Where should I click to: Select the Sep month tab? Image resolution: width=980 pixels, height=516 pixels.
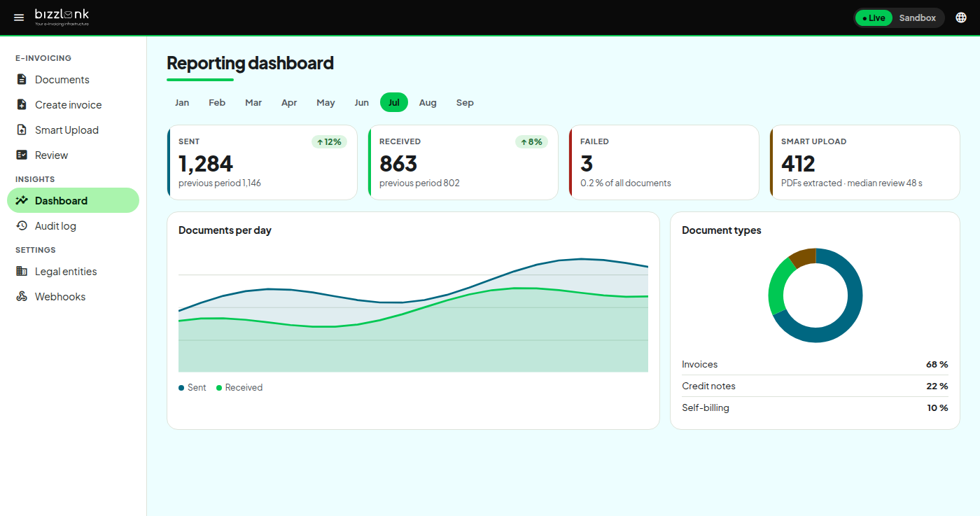(465, 102)
